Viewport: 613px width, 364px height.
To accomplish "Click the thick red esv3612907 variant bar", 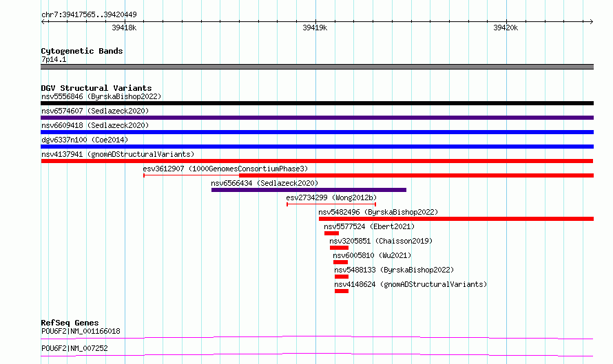I will click(416, 175).
